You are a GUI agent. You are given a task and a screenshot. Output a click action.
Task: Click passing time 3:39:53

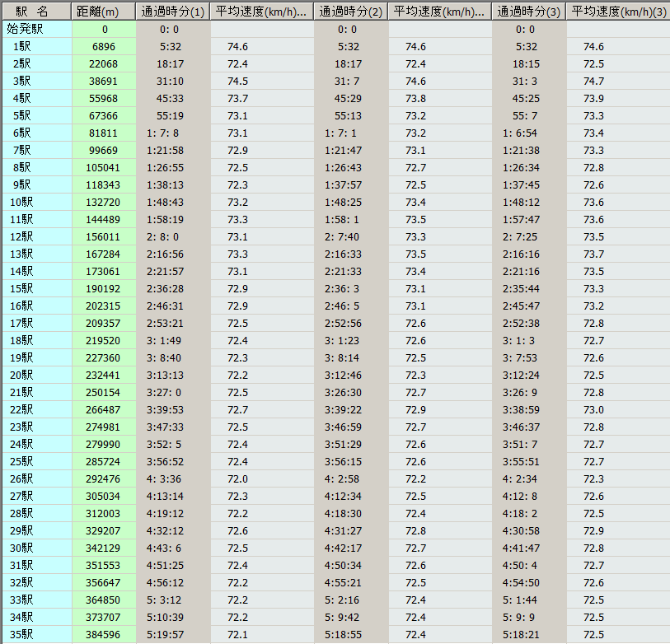click(x=166, y=410)
